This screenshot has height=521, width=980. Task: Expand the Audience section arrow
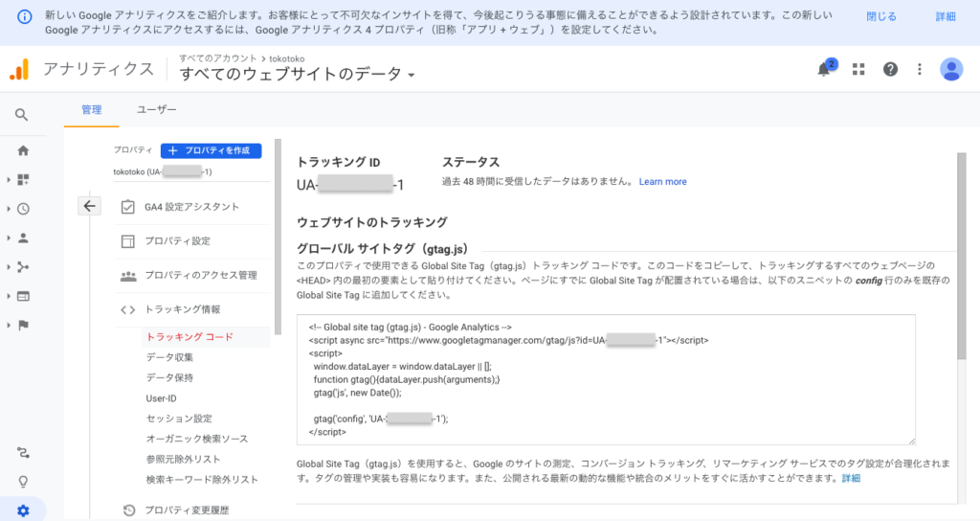click(x=9, y=238)
